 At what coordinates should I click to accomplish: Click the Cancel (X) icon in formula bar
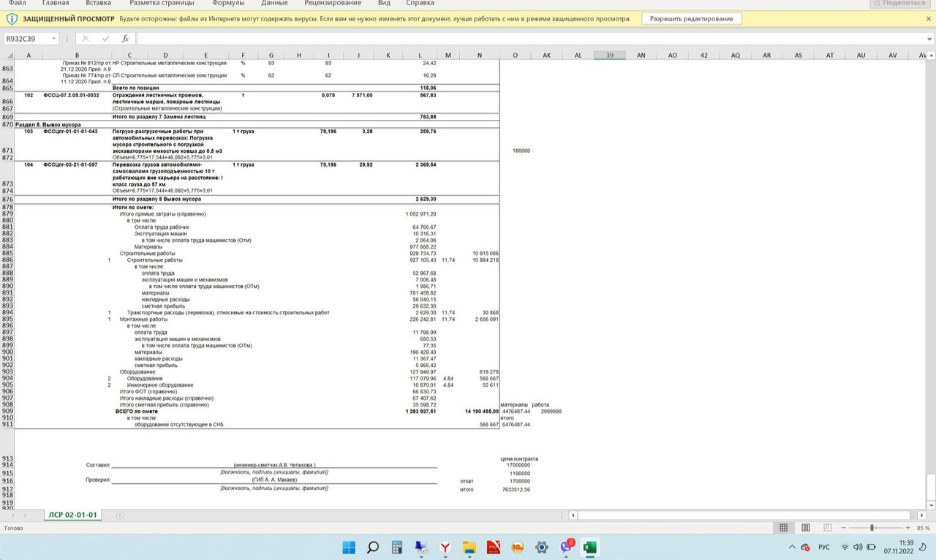(x=86, y=38)
